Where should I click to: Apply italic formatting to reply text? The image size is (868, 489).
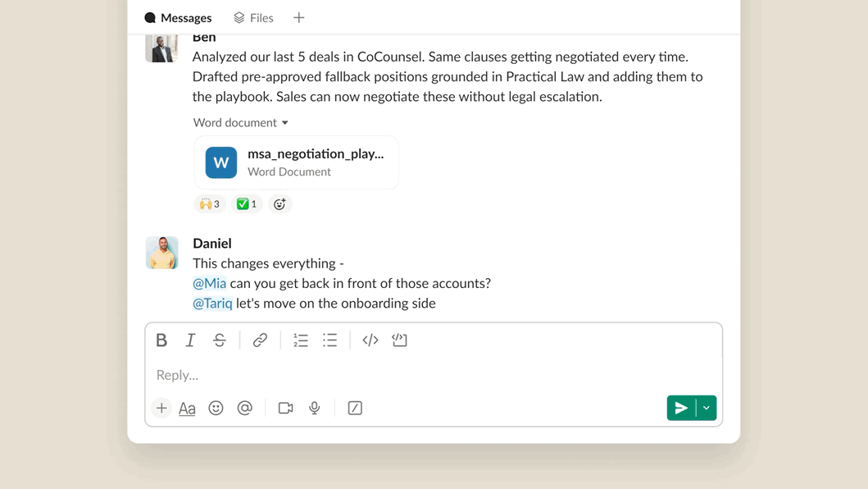(190, 340)
